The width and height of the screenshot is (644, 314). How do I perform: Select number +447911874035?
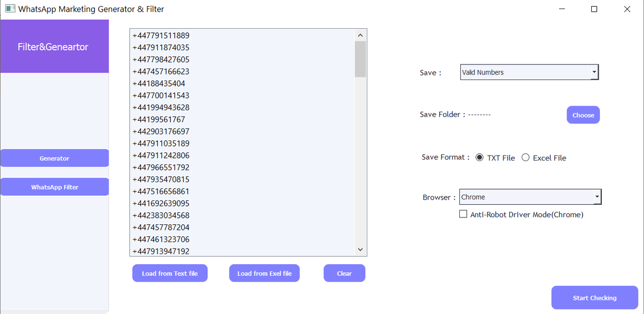161,47
